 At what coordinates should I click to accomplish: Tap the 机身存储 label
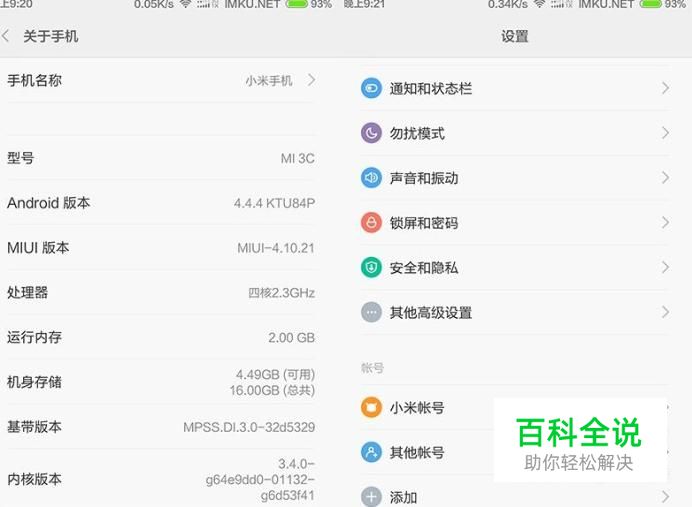point(34,382)
